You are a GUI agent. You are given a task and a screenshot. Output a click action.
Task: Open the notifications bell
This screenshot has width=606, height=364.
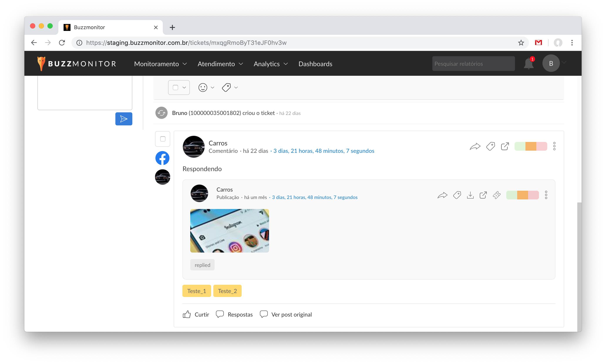pos(528,64)
